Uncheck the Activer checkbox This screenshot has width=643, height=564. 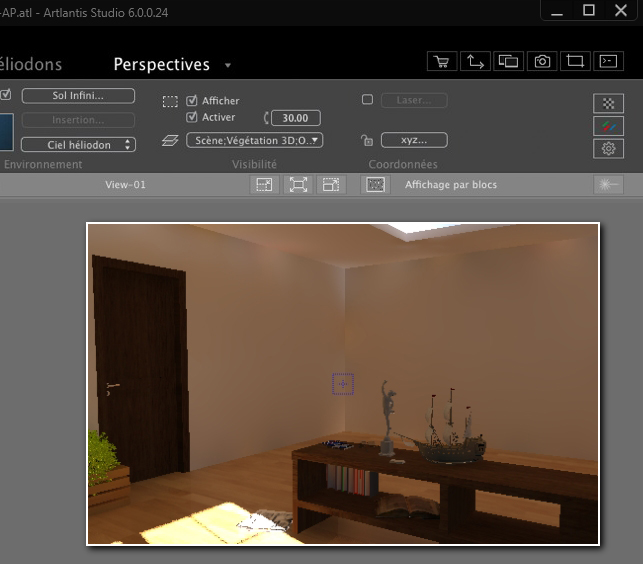192,118
